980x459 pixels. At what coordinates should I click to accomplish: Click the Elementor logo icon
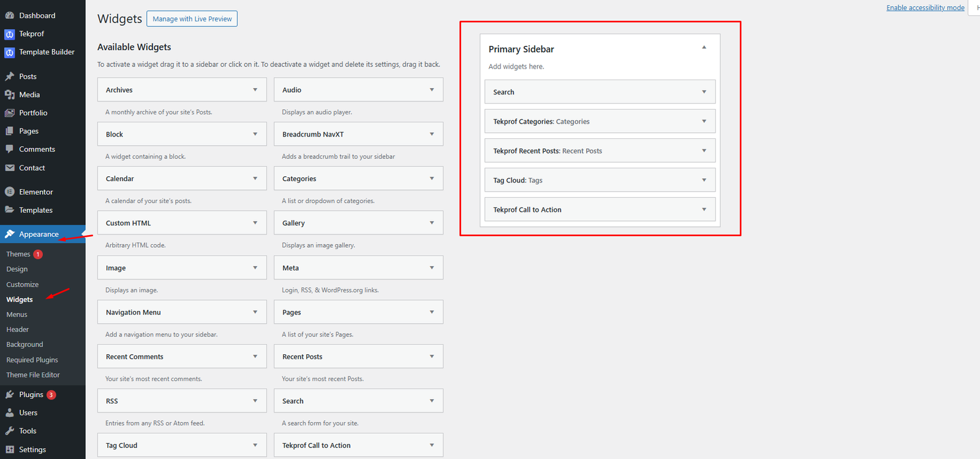(x=10, y=192)
